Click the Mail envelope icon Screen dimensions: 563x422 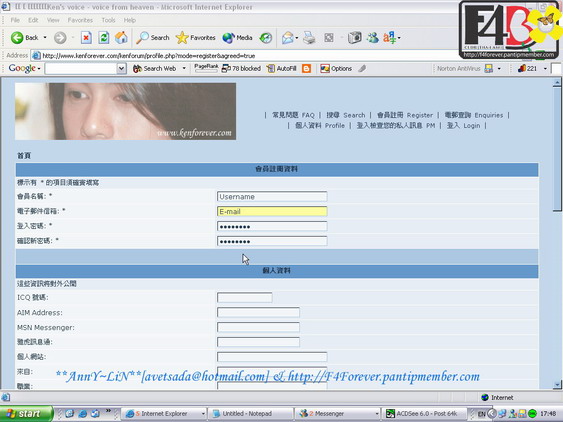click(x=288, y=38)
